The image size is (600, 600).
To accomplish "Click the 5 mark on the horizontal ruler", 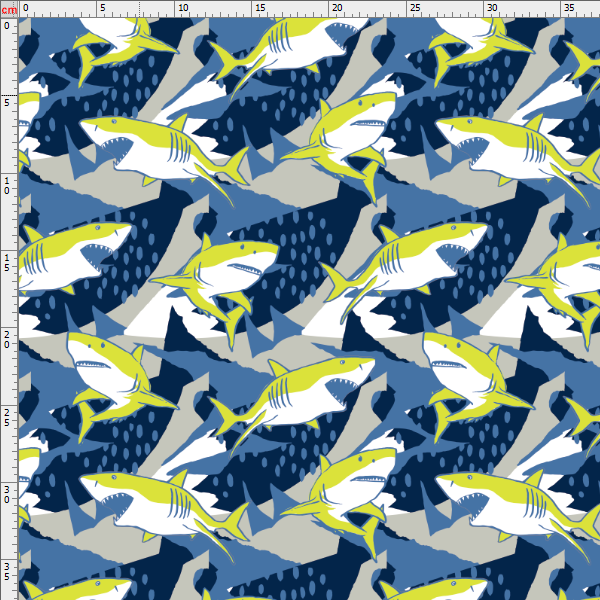I will click(103, 8).
